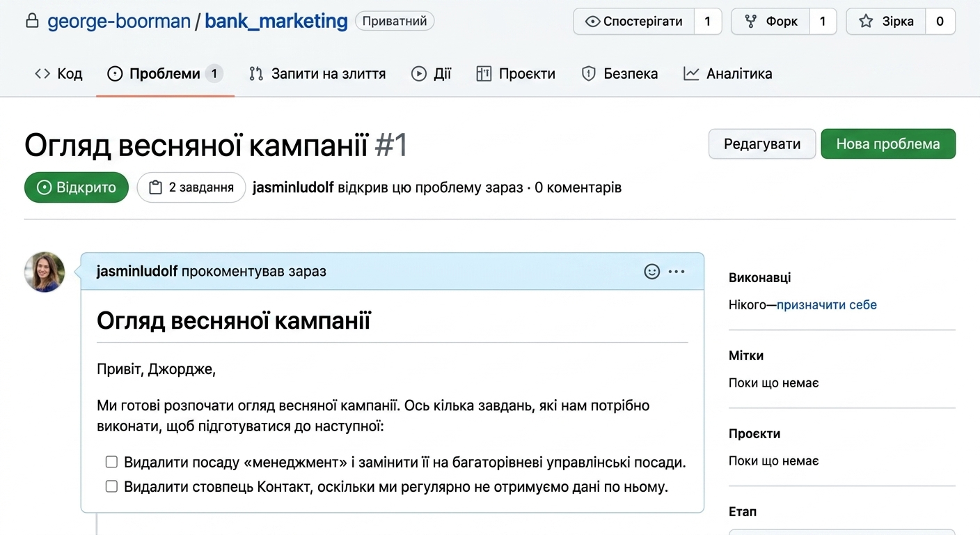The image size is (980, 535).
Task: Click the 'призначити себе' link
Action: [827, 304]
